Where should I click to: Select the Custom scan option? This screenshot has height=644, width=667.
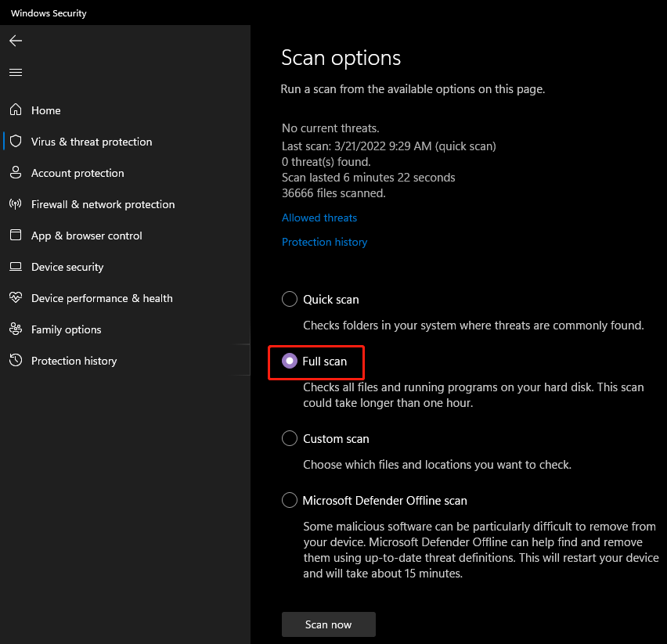tap(290, 438)
